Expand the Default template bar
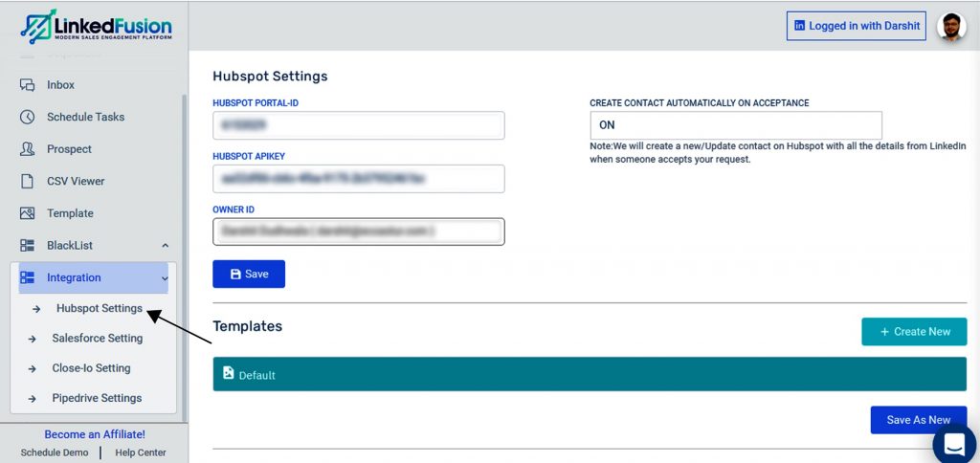 point(590,374)
